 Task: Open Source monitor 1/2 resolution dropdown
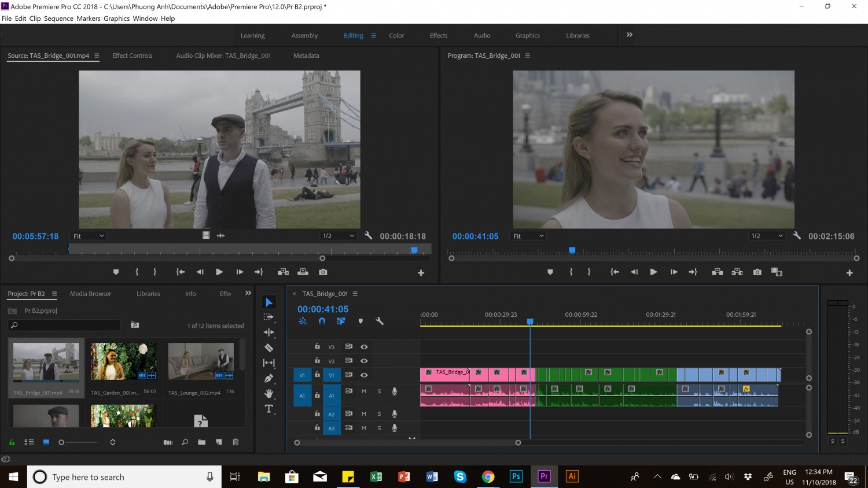(339, 236)
